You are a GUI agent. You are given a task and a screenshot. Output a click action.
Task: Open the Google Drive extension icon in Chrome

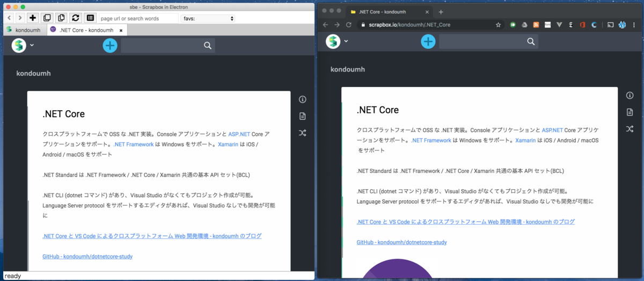[x=524, y=25]
